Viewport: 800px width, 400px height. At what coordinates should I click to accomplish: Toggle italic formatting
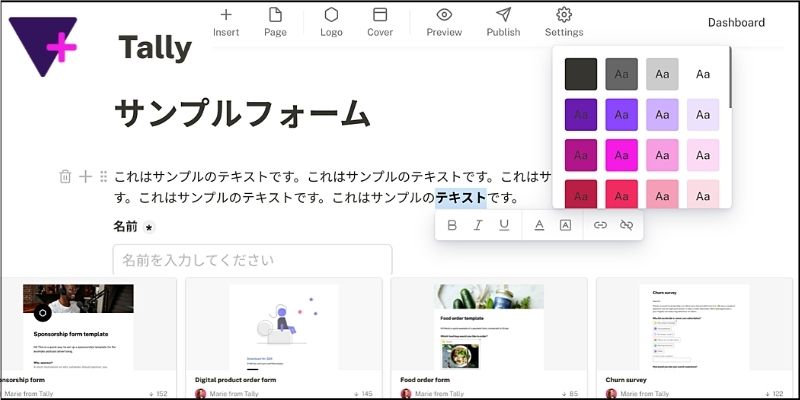click(478, 225)
